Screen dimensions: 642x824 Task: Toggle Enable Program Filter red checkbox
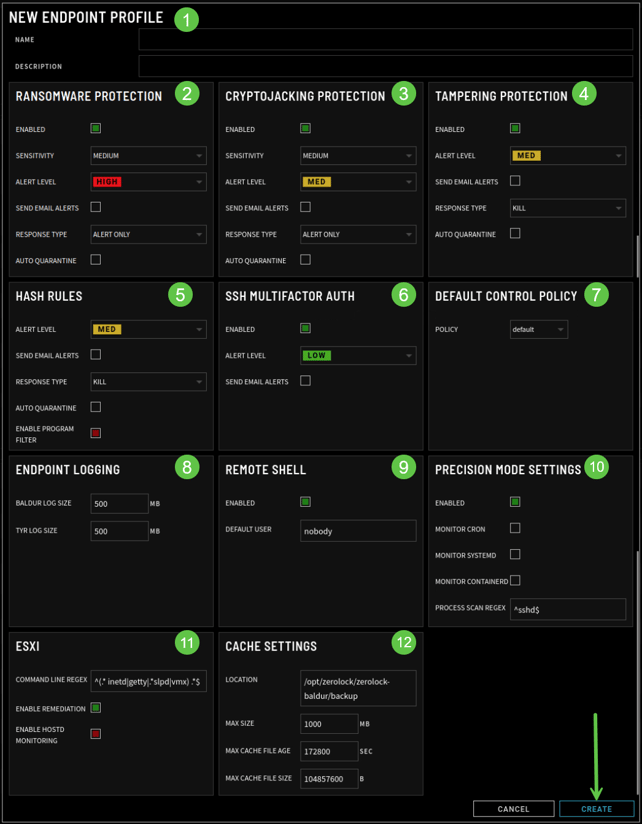coord(96,433)
